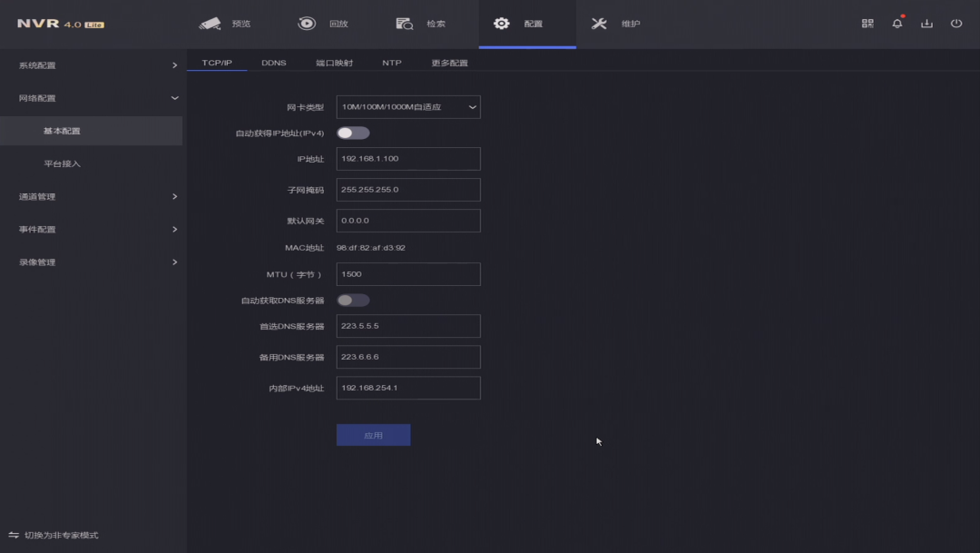
Task: Enable 自动获得IP地址(IPv4) toggle
Action: (352, 133)
